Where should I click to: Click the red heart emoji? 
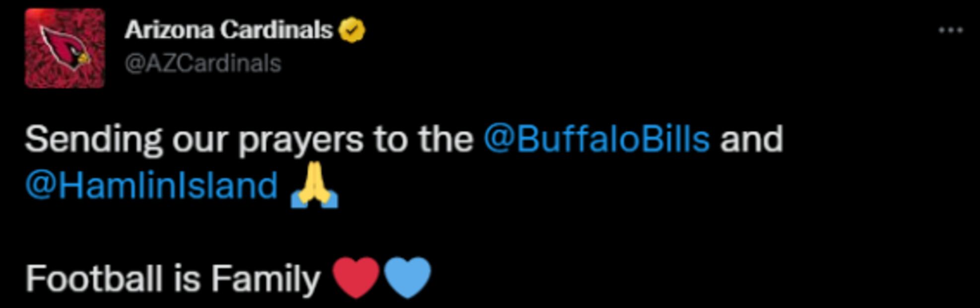click(356, 277)
